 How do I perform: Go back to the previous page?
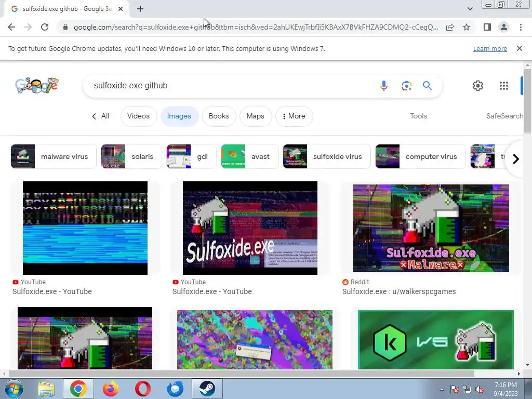pyautogui.click(x=11, y=27)
